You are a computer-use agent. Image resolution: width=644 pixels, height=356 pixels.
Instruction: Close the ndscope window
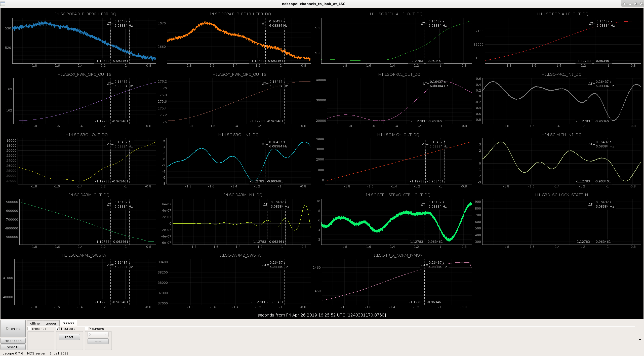[641, 4]
